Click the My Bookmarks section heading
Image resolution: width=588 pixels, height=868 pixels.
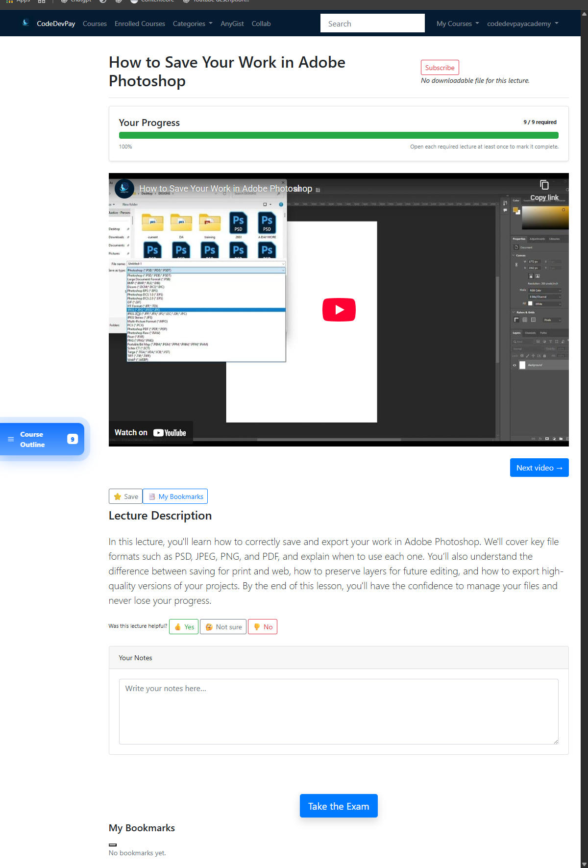point(142,828)
